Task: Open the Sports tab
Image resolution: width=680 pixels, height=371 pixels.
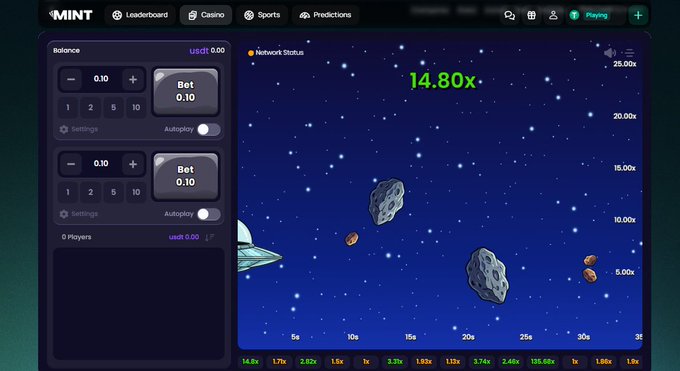Action: click(x=262, y=15)
